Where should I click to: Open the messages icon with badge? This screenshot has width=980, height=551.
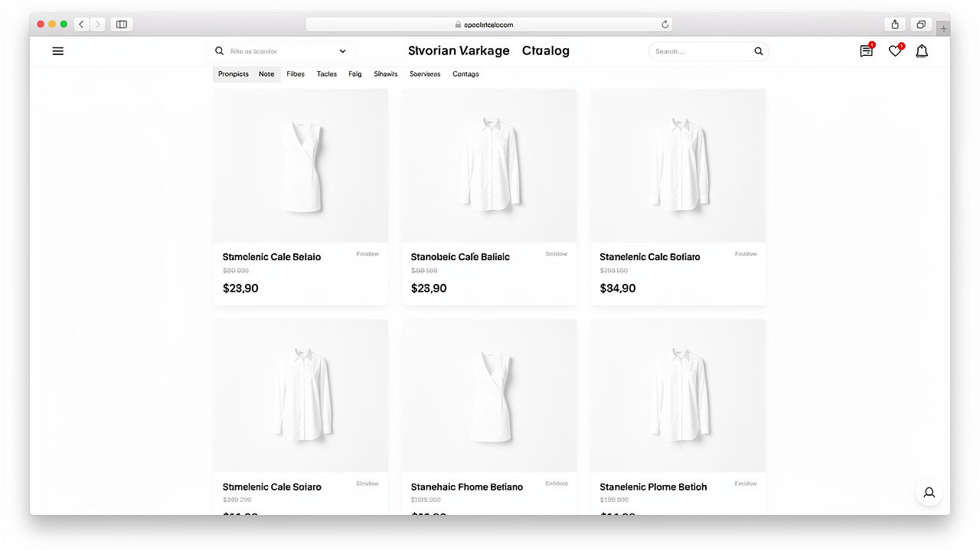pyautogui.click(x=867, y=51)
